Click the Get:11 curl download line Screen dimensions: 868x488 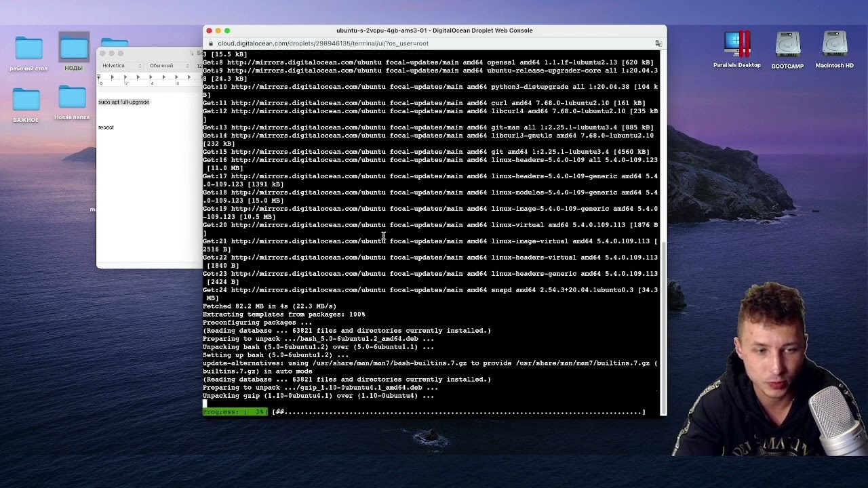pos(424,103)
